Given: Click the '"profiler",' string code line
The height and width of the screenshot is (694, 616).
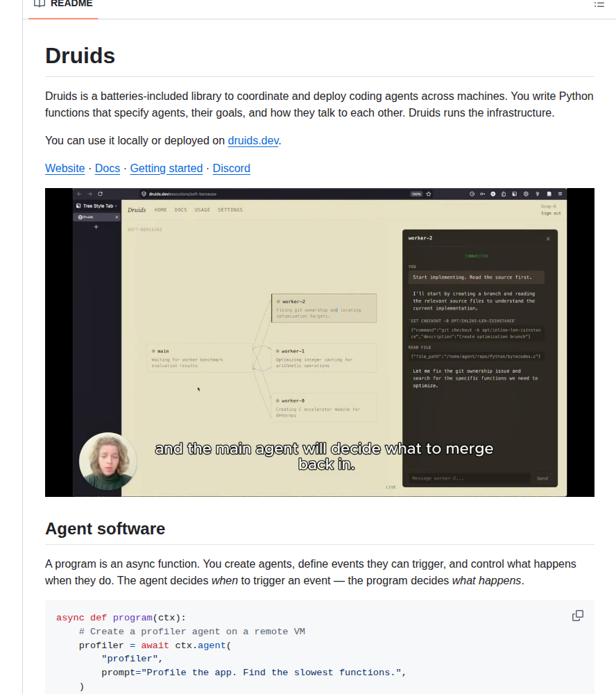Looking at the screenshot, I should (132, 659).
